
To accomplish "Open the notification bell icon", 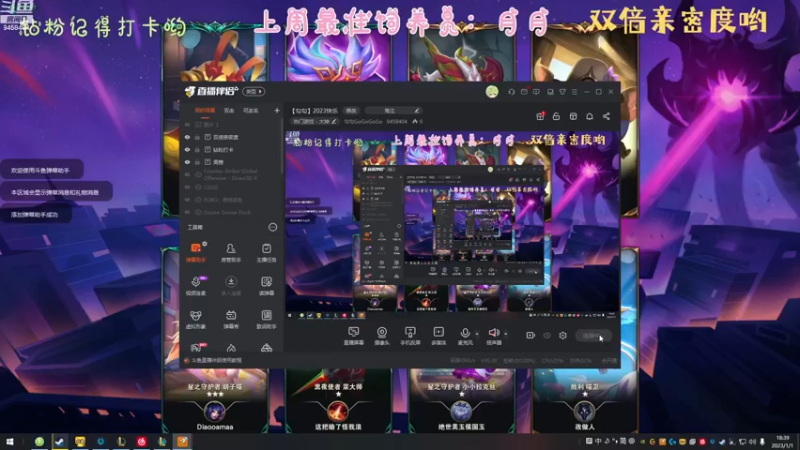I will click(589, 116).
